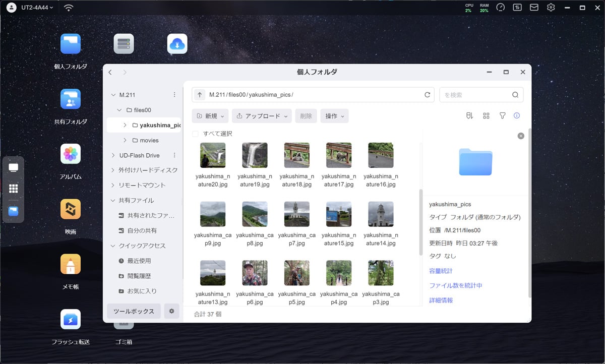Select thumbnail yakushima_nature14.jpg
The height and width of the screenshot is (364, 605).
[381, 214]
